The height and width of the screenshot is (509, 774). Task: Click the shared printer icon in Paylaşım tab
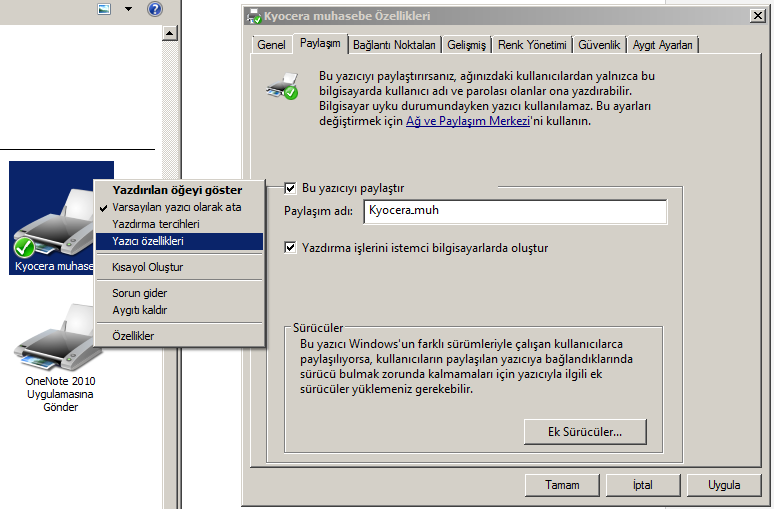point(283,86)
